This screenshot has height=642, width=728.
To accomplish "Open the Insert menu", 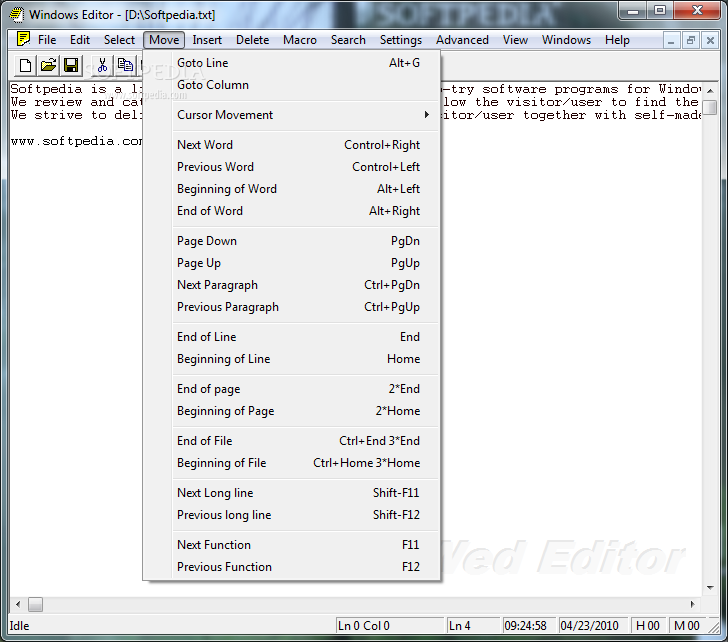I will (207, 40).
